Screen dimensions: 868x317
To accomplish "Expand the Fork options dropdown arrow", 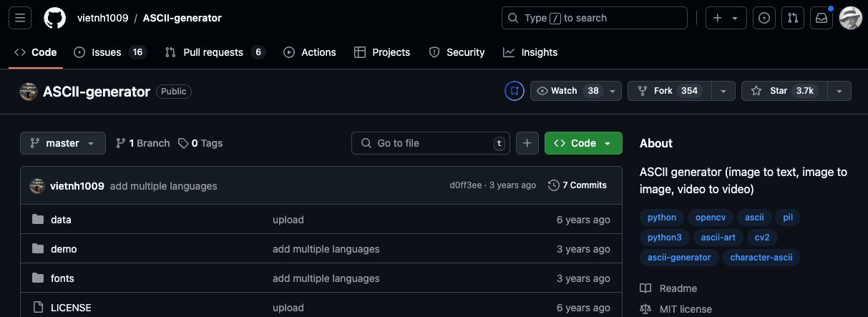I will pyautogui.click(x=724, y=91).
